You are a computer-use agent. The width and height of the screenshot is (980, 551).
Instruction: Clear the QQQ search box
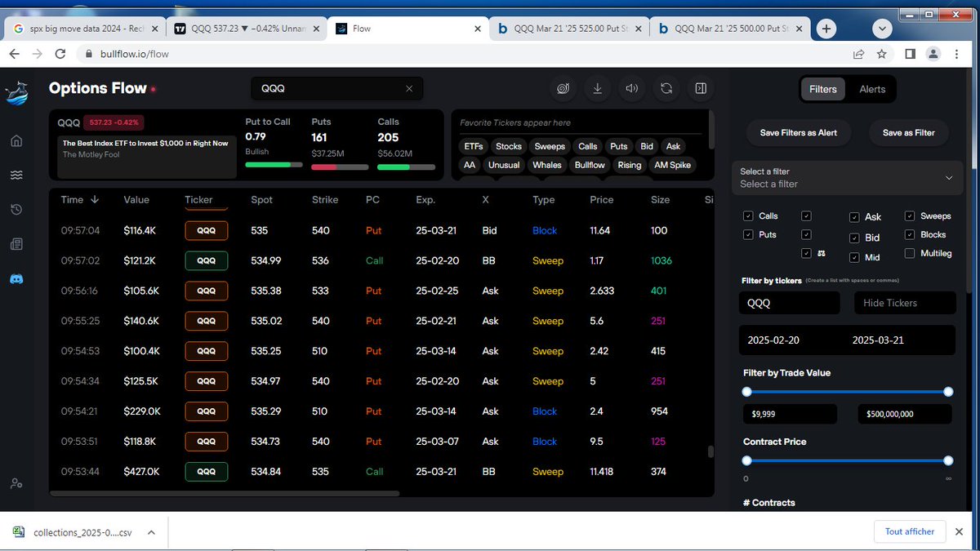point(409,88)
